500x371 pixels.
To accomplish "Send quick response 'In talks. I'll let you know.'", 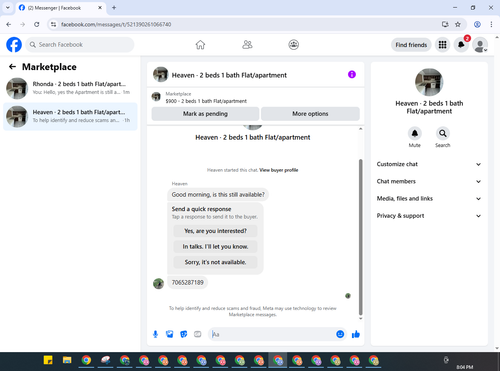I will click(x=215, y=247).
